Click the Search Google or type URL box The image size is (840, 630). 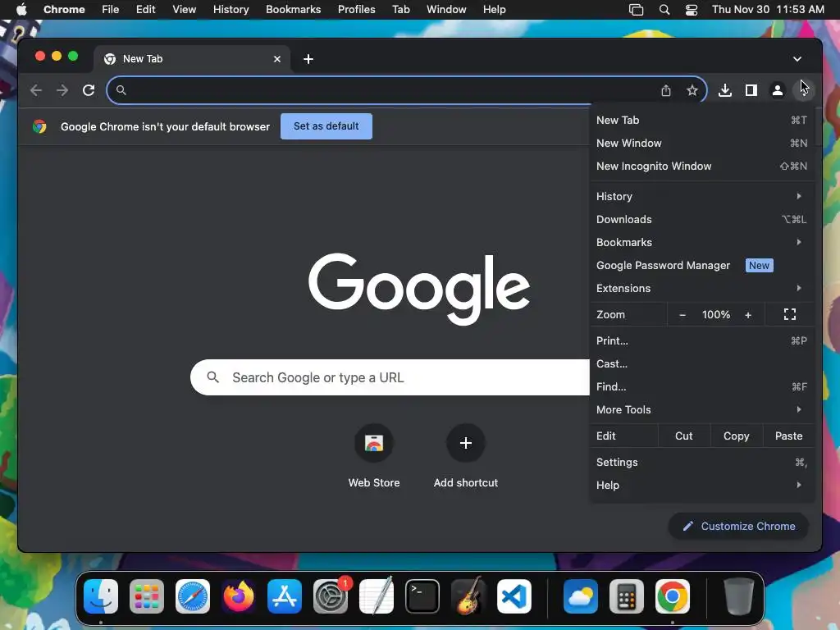tap(391, 377)
